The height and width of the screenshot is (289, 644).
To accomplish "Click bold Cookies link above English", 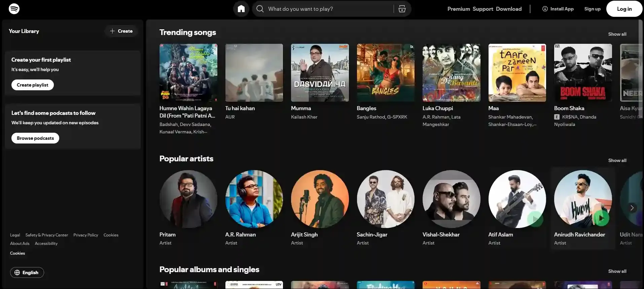I will coord(17,253).
